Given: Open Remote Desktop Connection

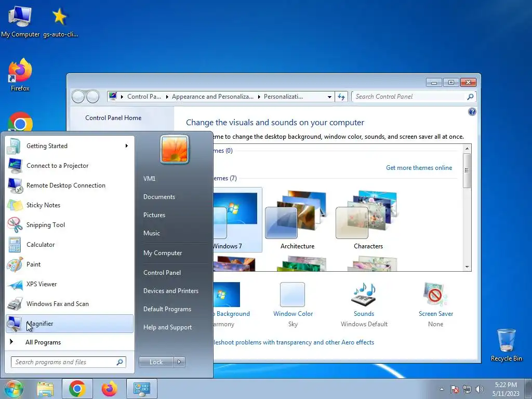Looking at the screenshot, I should click(x=69, y=185).
